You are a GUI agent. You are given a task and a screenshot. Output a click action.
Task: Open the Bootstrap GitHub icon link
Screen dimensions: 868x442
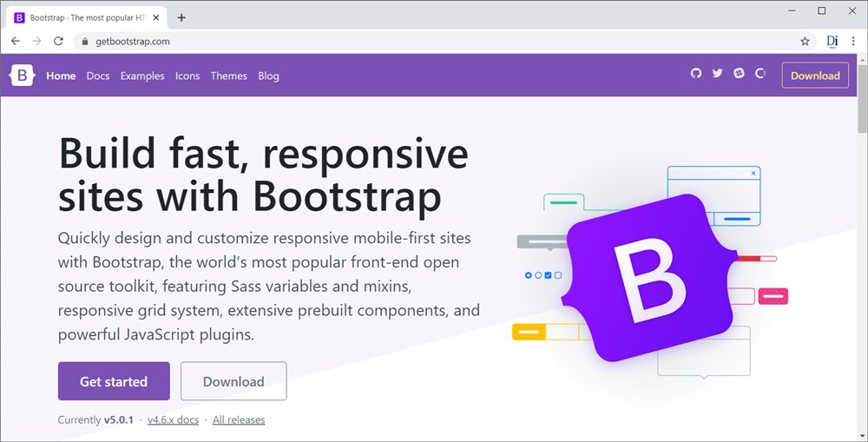point(696,73)
